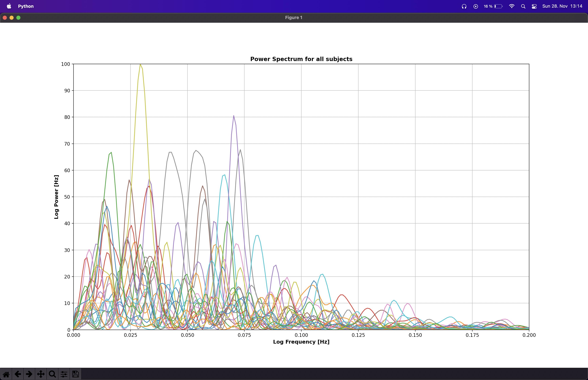Save the figure with floppy icon
The height and width of the screenshot is (380, 588).
point(76,374)
